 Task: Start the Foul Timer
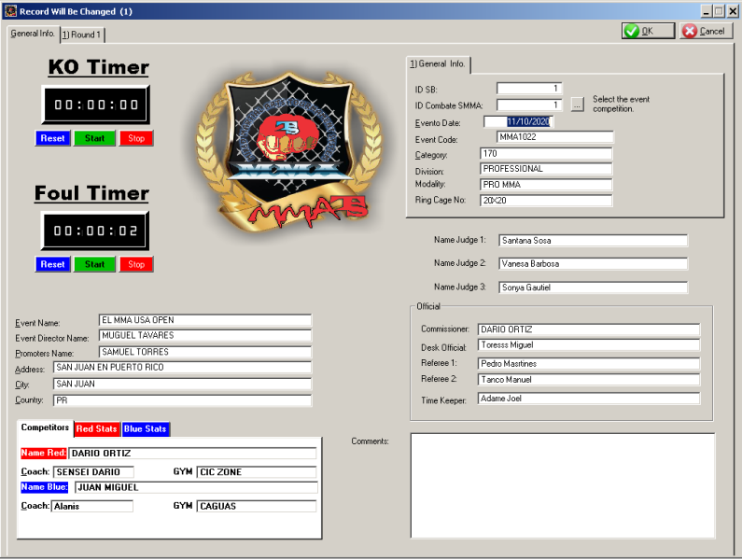coord(94,264)
